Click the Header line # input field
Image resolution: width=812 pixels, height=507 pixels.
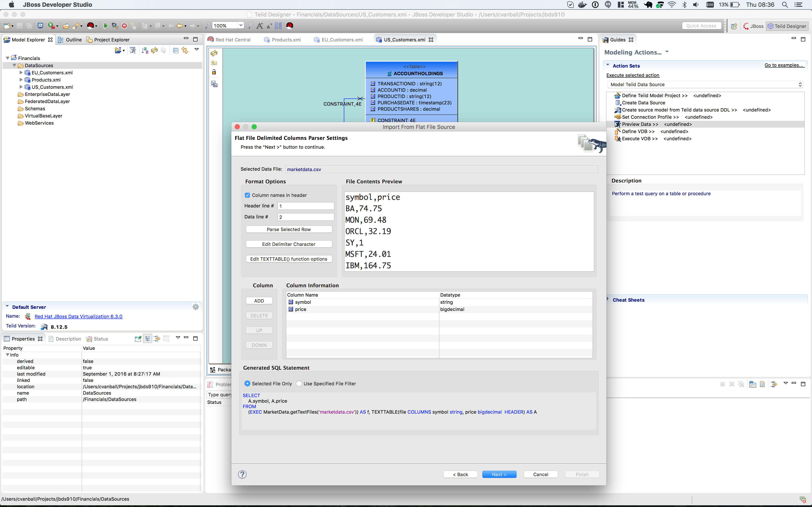pos(305,206)
